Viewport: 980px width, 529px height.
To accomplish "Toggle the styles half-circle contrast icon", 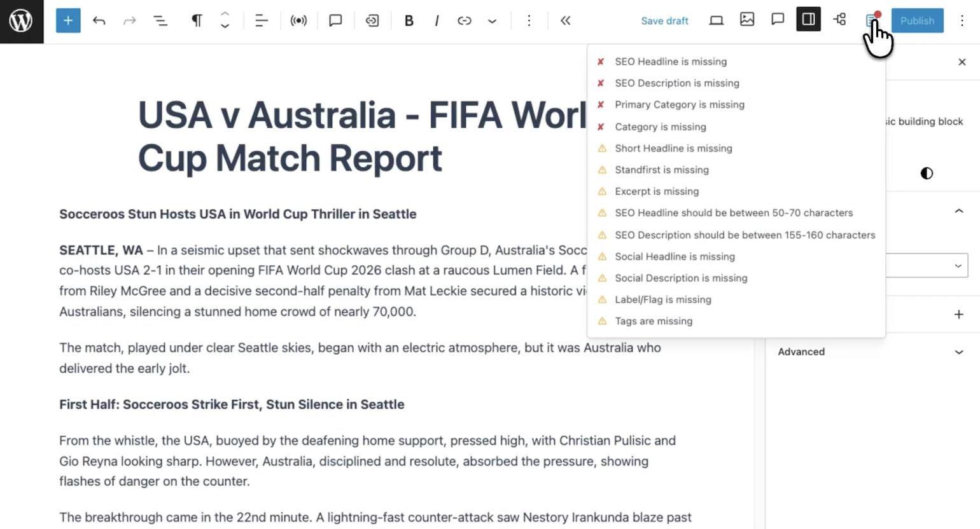I will click(927, 173).
